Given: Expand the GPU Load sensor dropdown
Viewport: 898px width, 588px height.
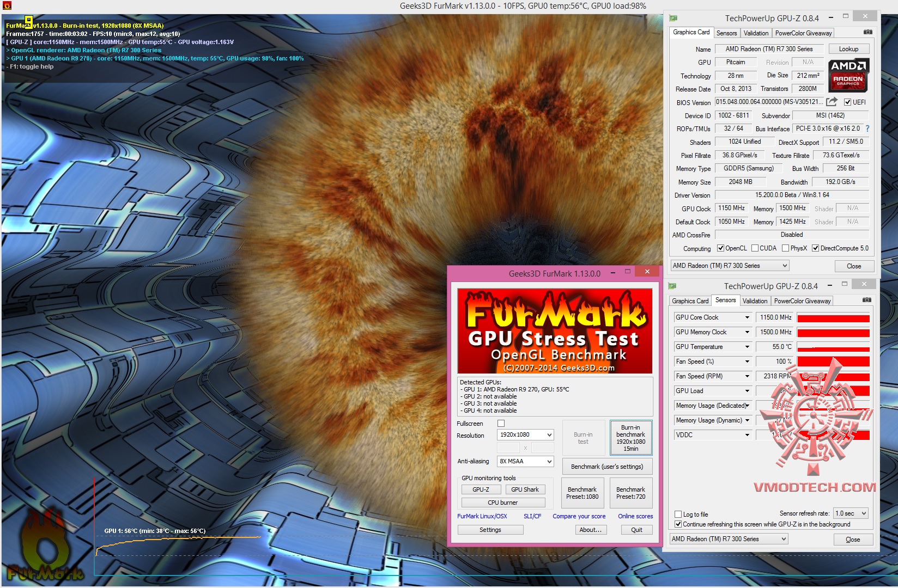Looking at the screenshot, I should (747, 391).
